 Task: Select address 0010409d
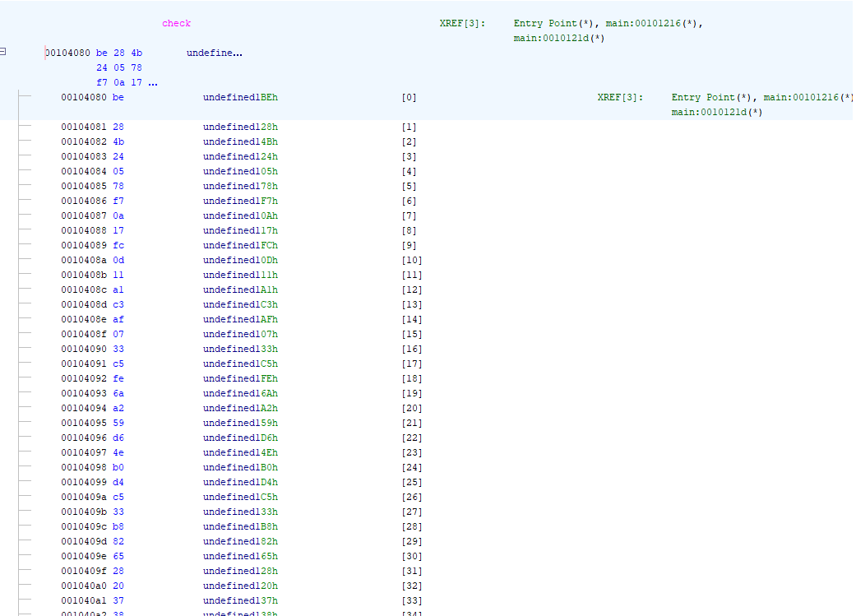(84, 540)
